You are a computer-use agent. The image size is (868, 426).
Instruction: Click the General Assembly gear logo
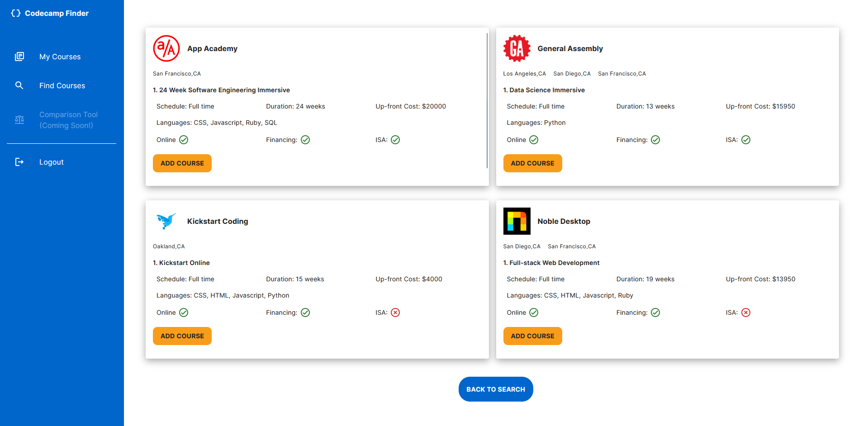517,48
